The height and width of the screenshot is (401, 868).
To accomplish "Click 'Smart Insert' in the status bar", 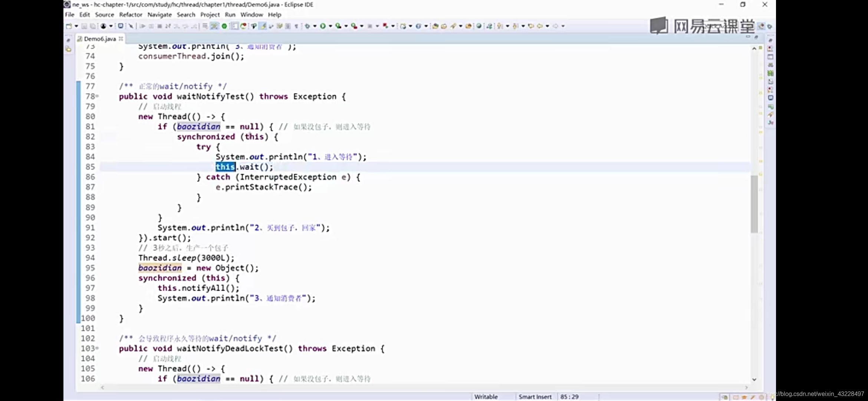I will coord(535,397).
